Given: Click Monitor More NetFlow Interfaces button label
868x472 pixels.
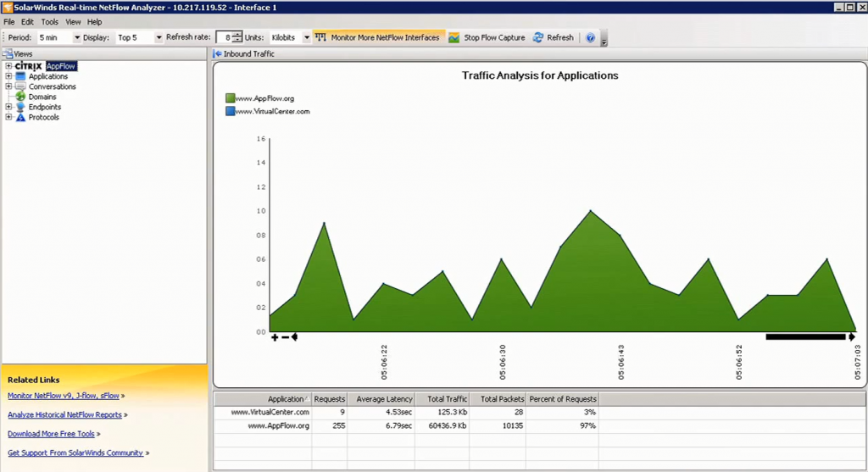Looking at the screenshot, I should coord(385,37).
